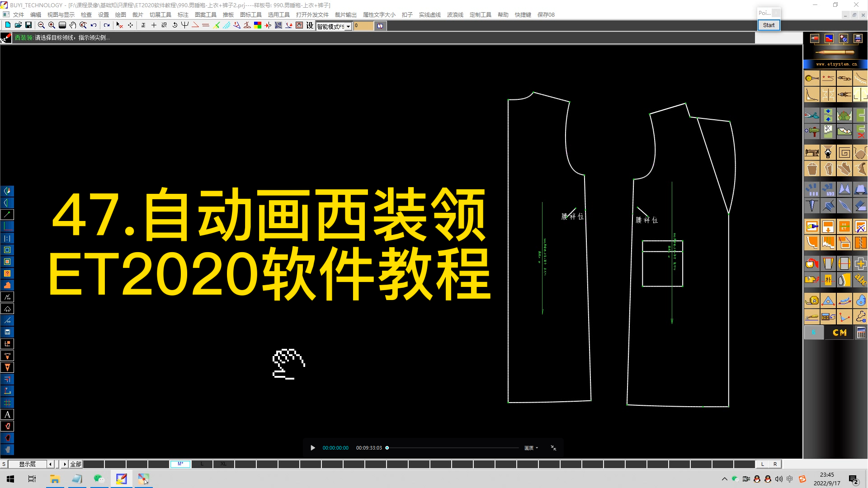Toggle the L side button in size bar
Image resolution: width=868 pixels, height=488 pixels.
pos(762,464)
